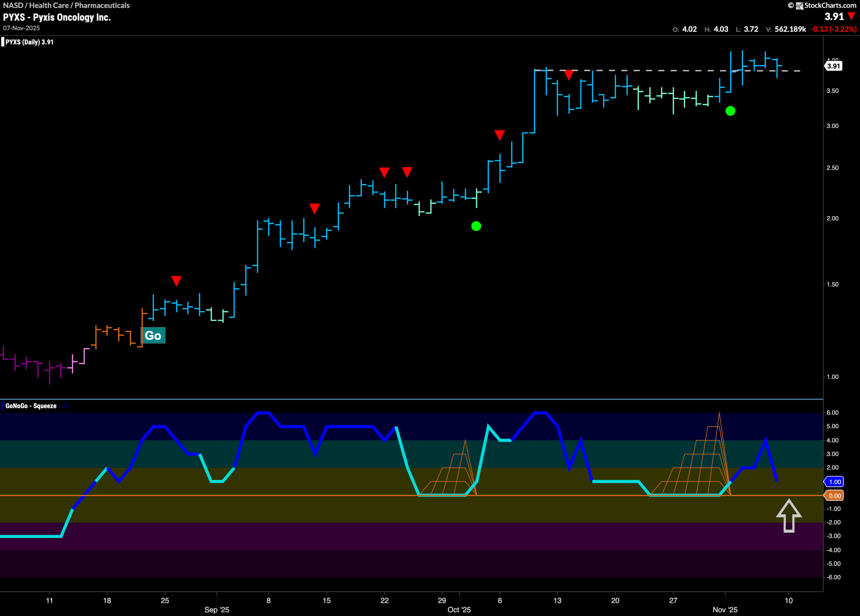The height and width of the screenshot is (616, 860).
Task: Click the 6.00 squeeze axis label
Action: coord(833,413)
